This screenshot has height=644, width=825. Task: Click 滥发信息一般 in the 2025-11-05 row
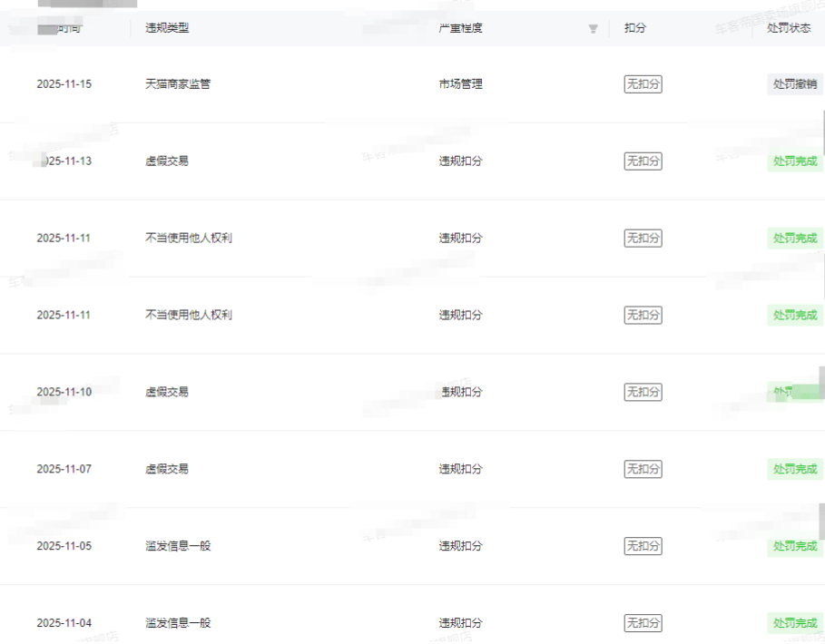(178, 546)
